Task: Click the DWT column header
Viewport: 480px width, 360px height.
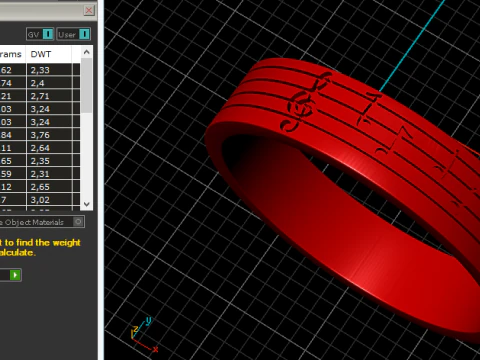Action: point(49,54)
